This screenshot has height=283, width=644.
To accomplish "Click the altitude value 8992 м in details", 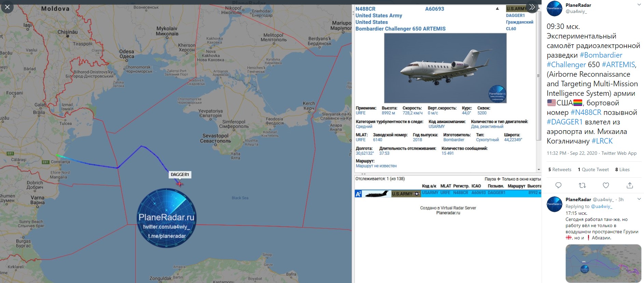I will click(x=388, y=113).
